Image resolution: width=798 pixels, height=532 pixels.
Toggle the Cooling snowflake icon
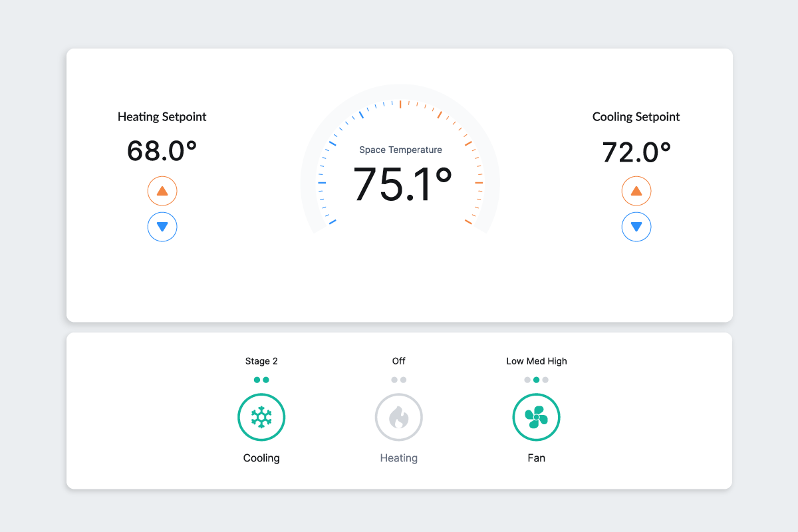(261, 418)
